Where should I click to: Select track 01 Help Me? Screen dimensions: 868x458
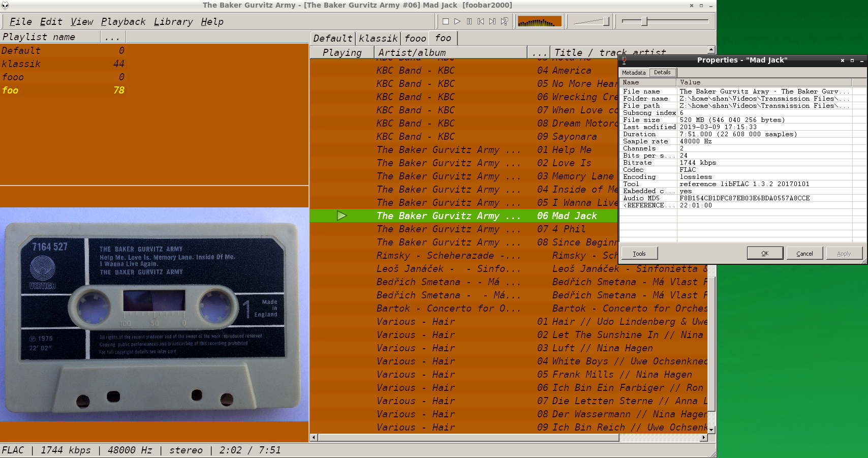click(x=463, y=150)
